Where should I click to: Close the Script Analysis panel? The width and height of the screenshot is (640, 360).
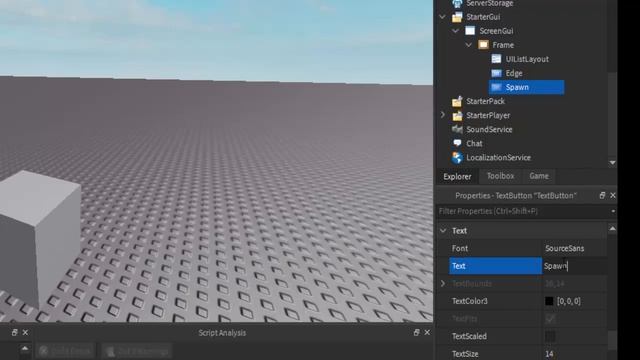[427, 333]
